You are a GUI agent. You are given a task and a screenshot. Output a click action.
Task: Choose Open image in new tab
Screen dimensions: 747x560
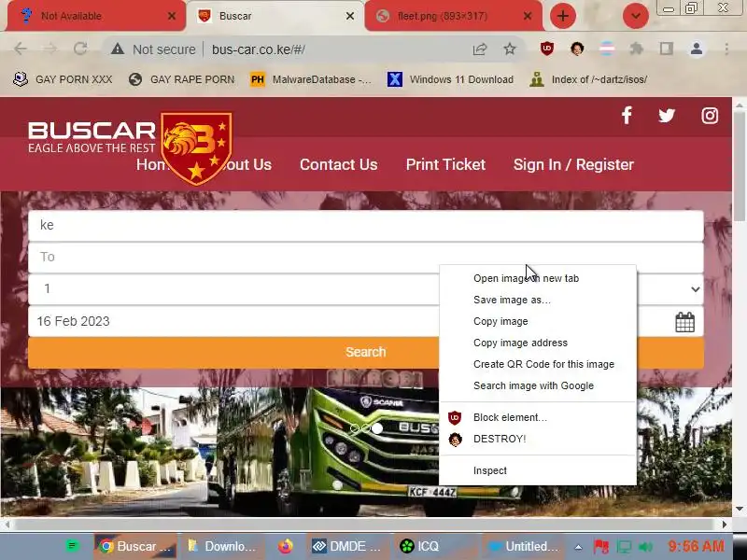538,278
